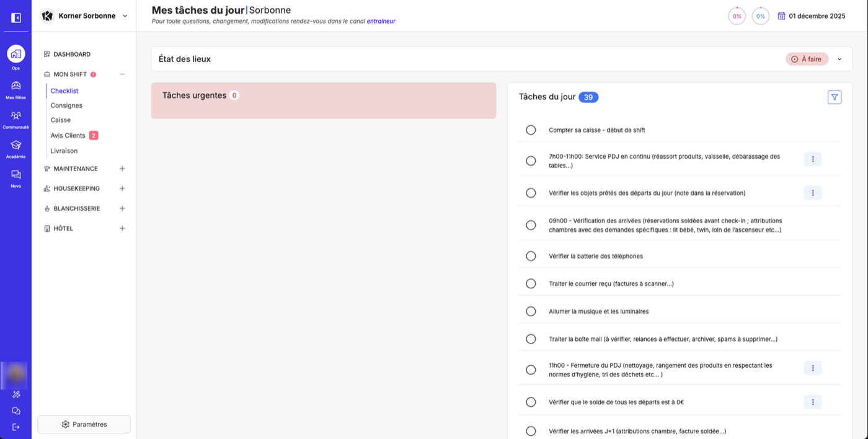This screenshot has height=439, width=868.
Task: Expand the Blanchisserie section
Action: [122, 208]
